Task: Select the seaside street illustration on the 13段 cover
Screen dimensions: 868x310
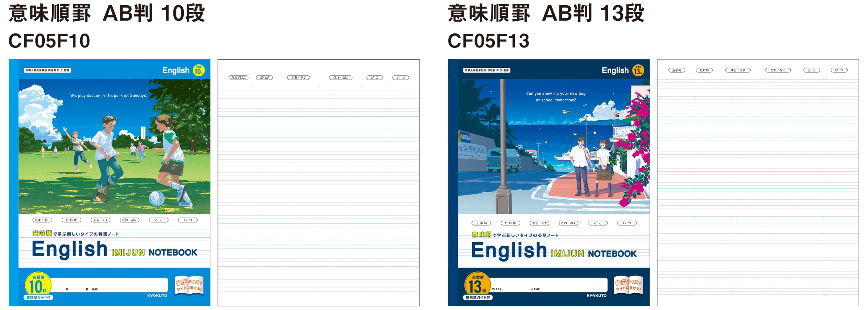Action: click(554, 146)
